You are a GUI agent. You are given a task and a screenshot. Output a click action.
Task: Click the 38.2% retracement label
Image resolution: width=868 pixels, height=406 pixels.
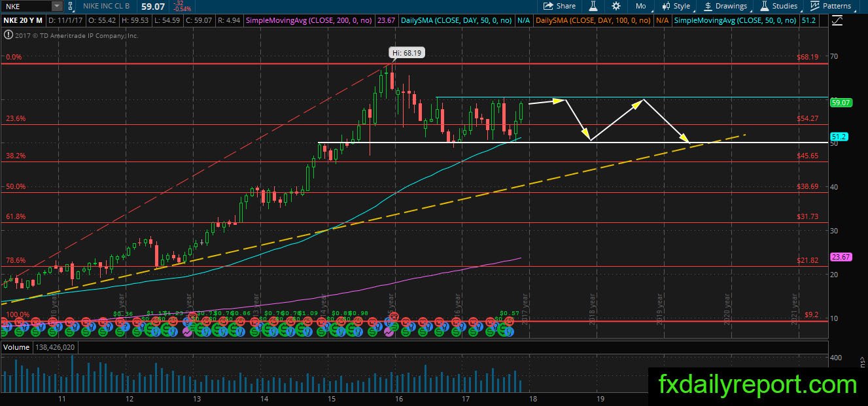tap(16, 156)
